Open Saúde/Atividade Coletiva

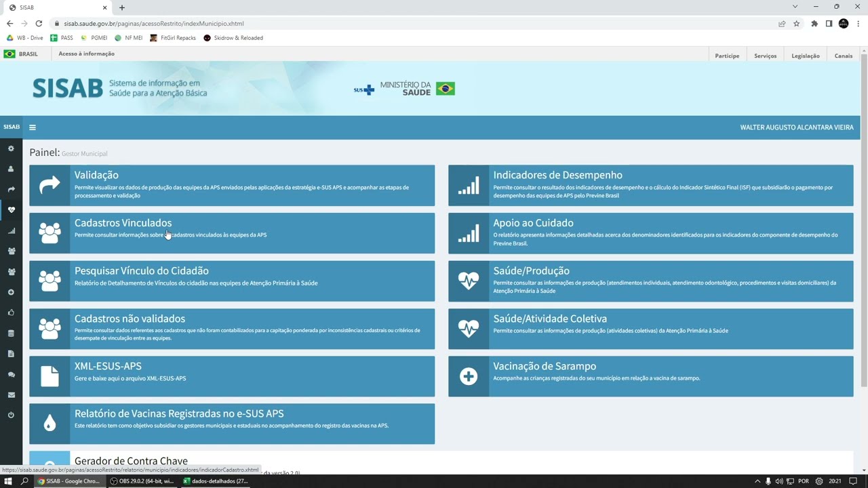click(x=651, y=329)
